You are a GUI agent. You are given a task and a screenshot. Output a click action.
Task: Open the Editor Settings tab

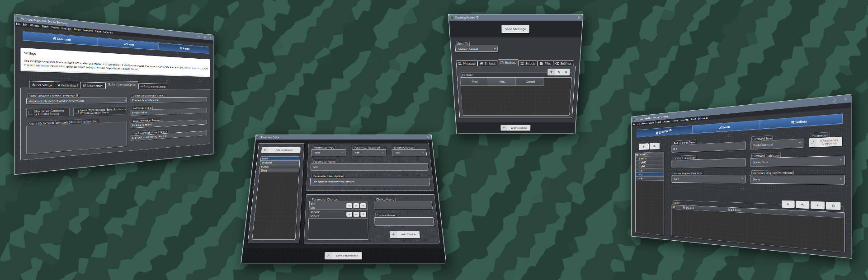tap(93, 85)
